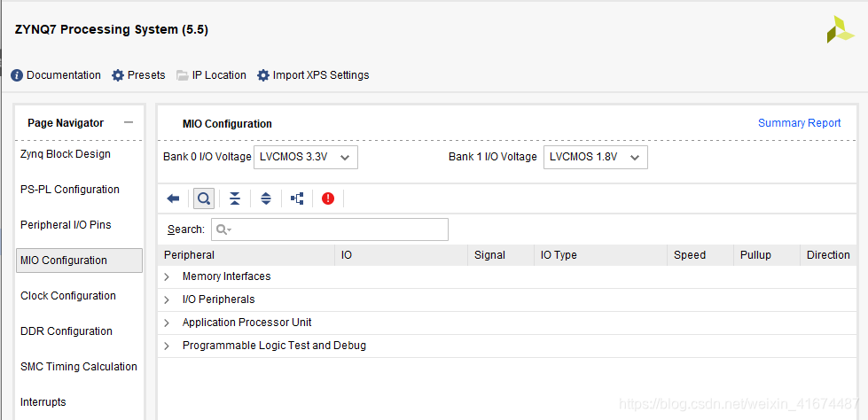This screenshot has height=420, width=868.
Task: Open Bank 0 I/O Voltage dropdown
Action: (x=306, y=157)
